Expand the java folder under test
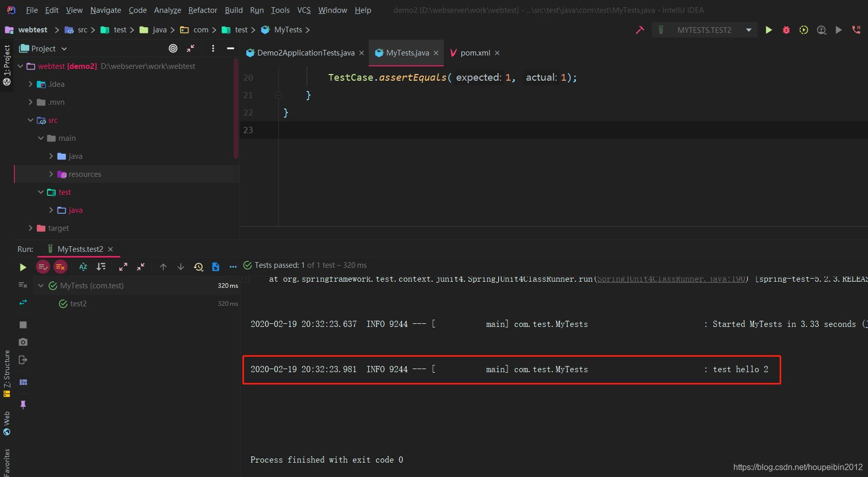This screenshot has height=477, width=868. click(x=51, y=210)
